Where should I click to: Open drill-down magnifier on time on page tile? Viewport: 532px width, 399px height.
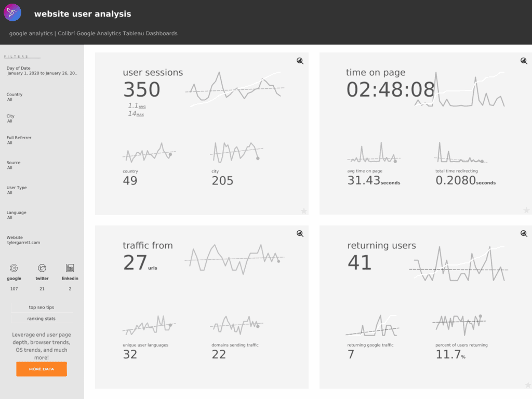pos(524,61)
